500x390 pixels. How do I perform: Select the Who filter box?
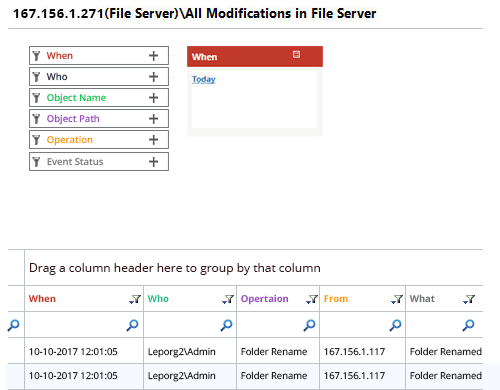[x=99, y=77]
